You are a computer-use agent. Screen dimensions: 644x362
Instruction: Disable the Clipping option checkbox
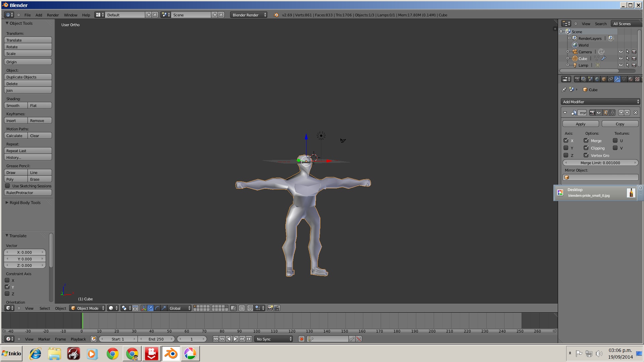(586, 148)
